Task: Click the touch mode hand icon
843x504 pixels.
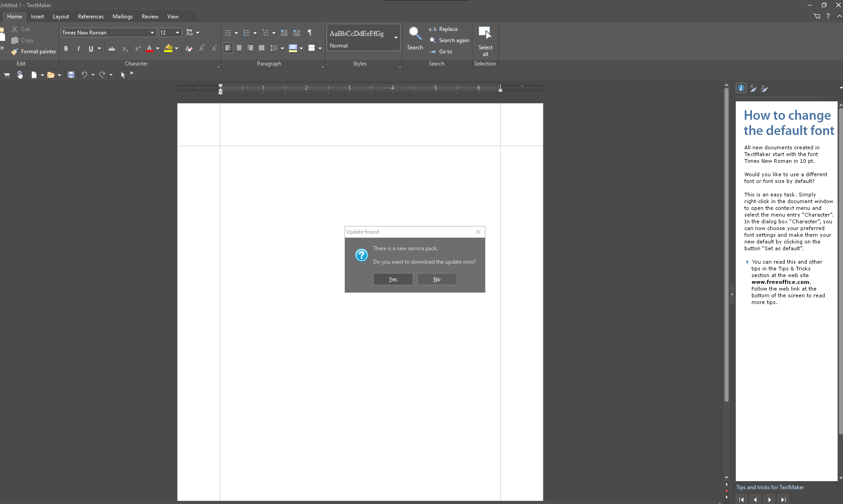Action: click(x=20, y=75)
